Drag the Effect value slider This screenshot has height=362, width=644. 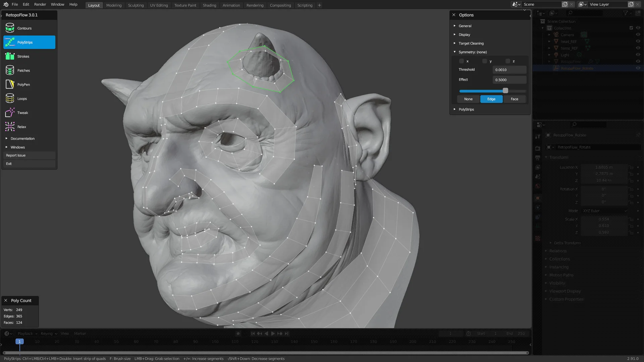pos(505,90)
